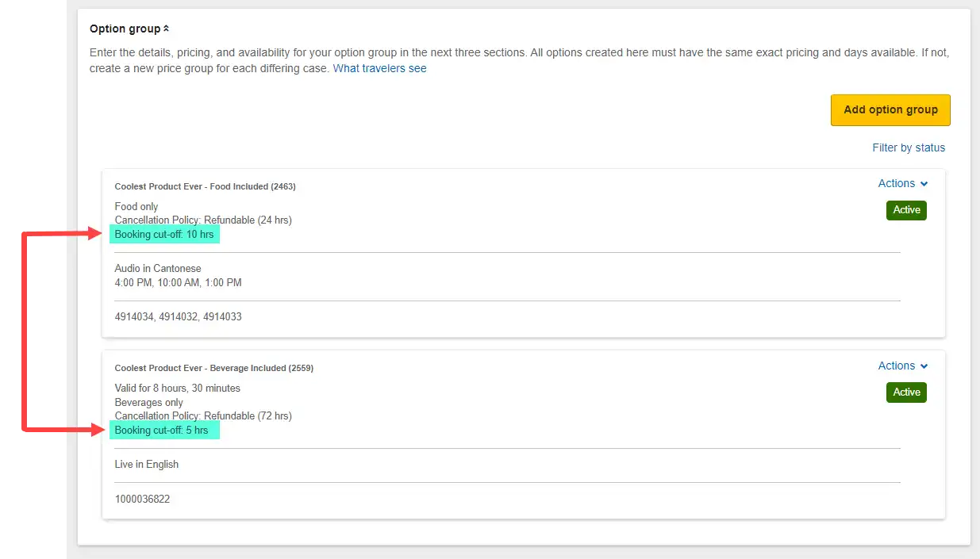Open the Filter by status link
980x559 pixels.
point(909,147)
